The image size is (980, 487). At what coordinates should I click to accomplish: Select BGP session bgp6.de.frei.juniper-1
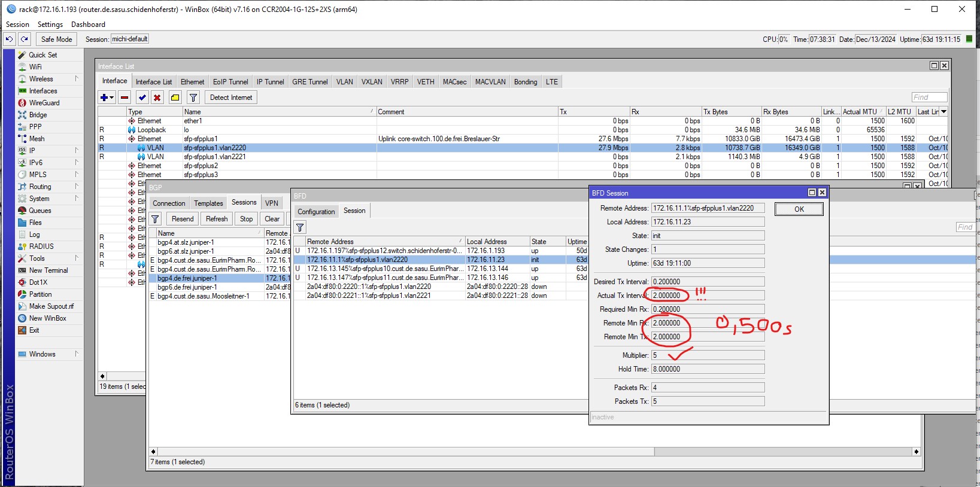219,287
